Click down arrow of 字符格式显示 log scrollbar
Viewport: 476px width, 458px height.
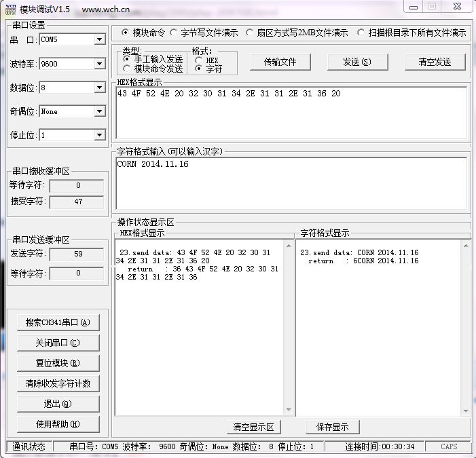tap(466, 411)
